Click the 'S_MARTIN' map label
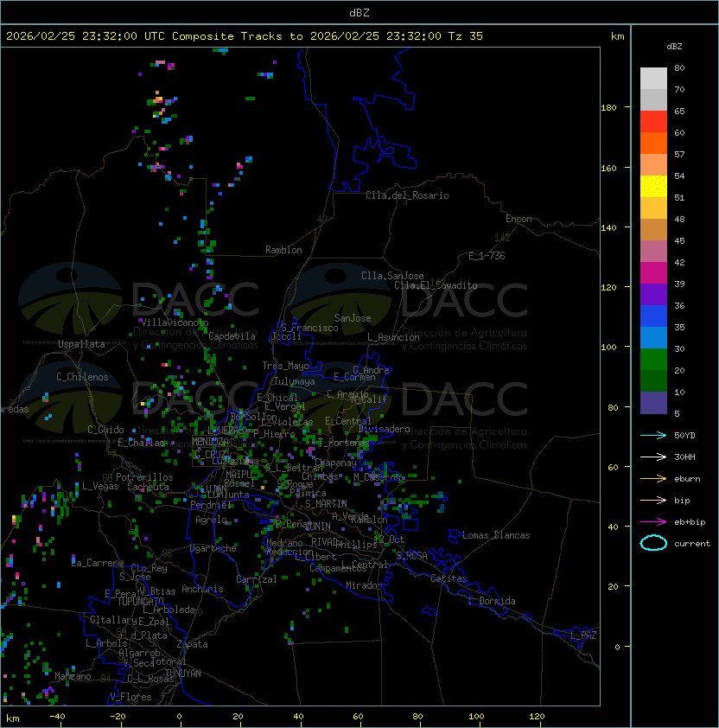 (327, 504)
